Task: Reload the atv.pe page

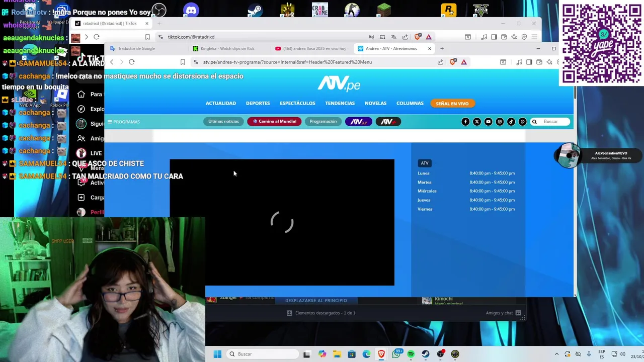Action: point(132,62)
